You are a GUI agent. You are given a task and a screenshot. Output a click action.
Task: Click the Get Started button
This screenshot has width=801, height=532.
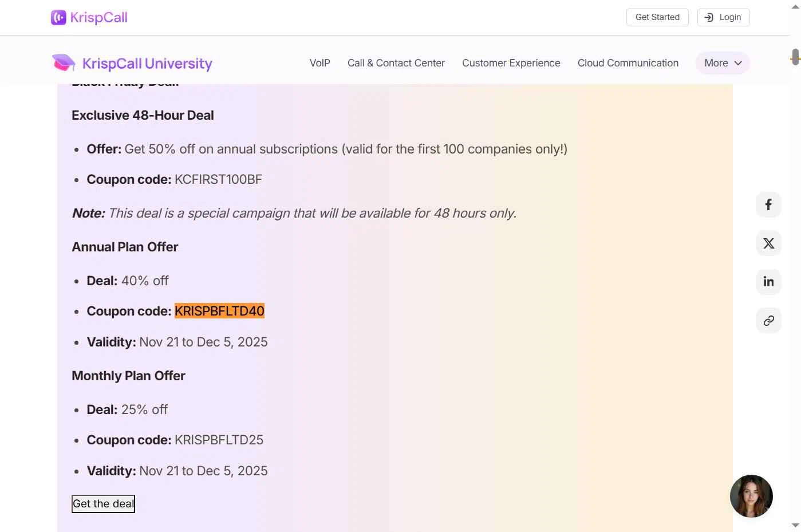pyautogui.click(x=657, y=17)
